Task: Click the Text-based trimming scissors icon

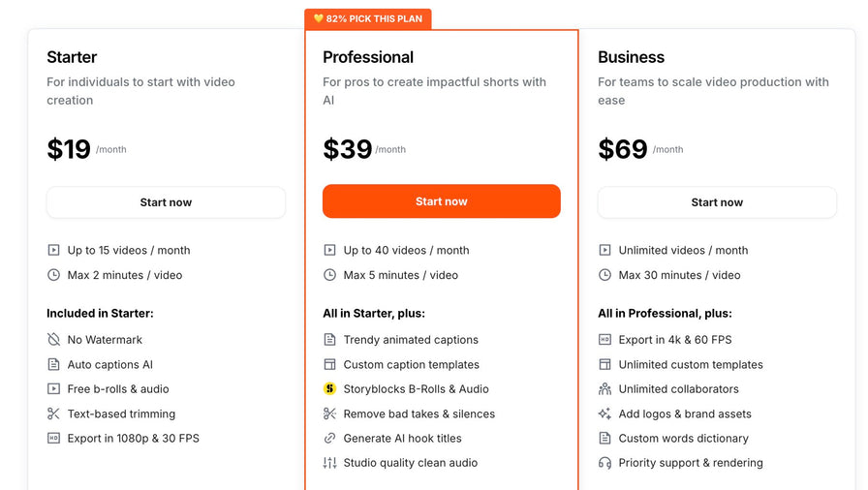Action: click(53, 414)
